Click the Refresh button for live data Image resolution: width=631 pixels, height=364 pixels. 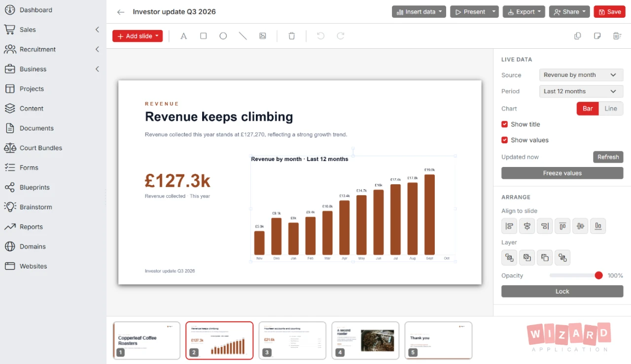click(608, 157)
